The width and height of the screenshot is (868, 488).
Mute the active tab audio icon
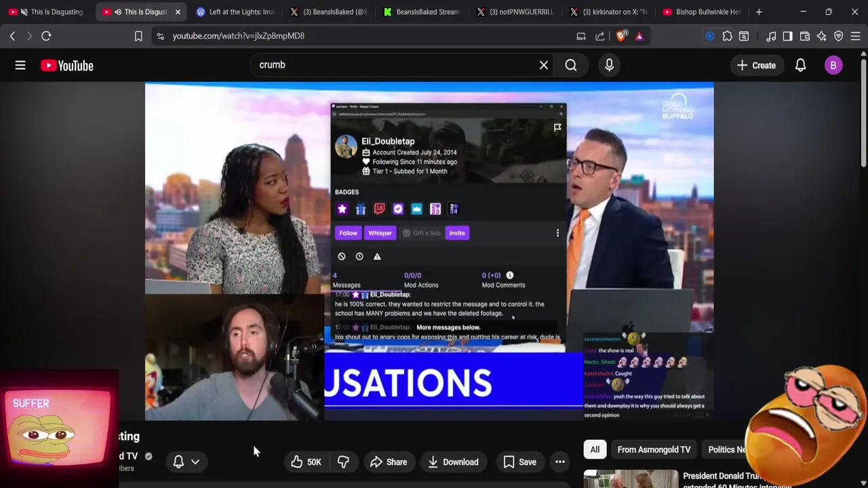click(117, 12)
